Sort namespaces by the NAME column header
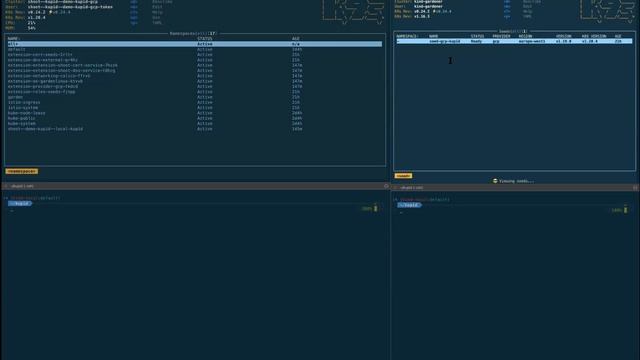Viewport: 640px width, 360px height. [x=13, y=38]
